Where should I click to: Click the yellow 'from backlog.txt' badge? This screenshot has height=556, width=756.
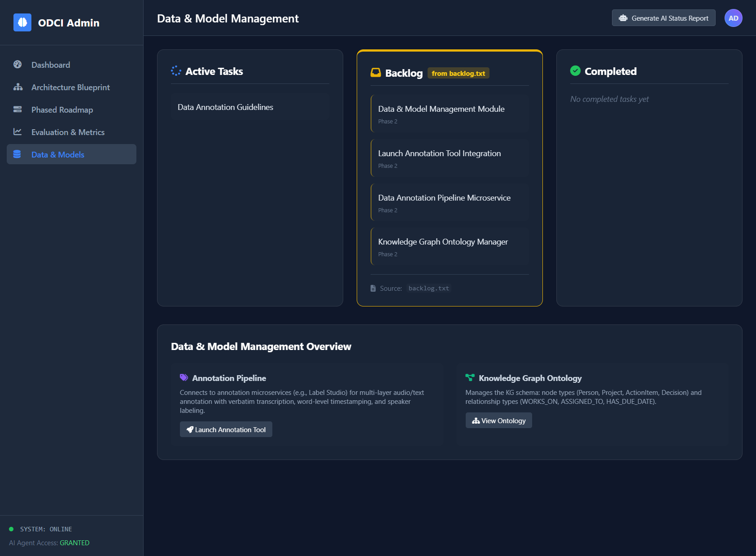tap(458, 73)
